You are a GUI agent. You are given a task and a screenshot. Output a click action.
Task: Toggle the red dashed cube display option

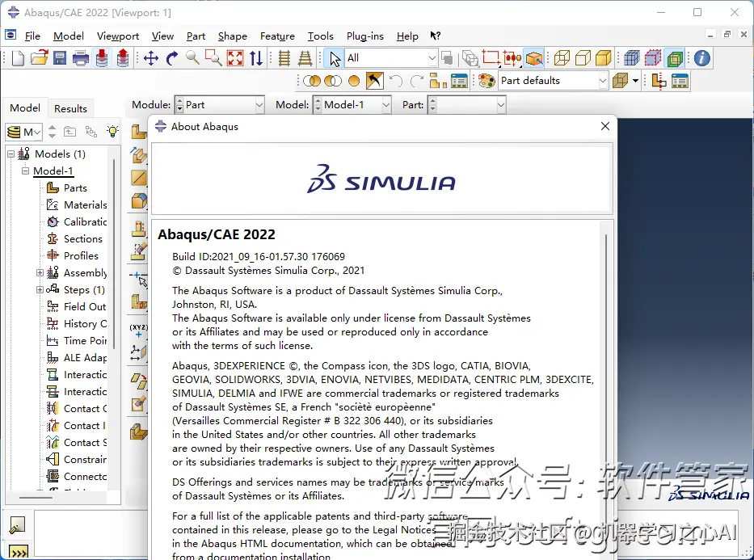pyautogui.click(x=652, y=58)
